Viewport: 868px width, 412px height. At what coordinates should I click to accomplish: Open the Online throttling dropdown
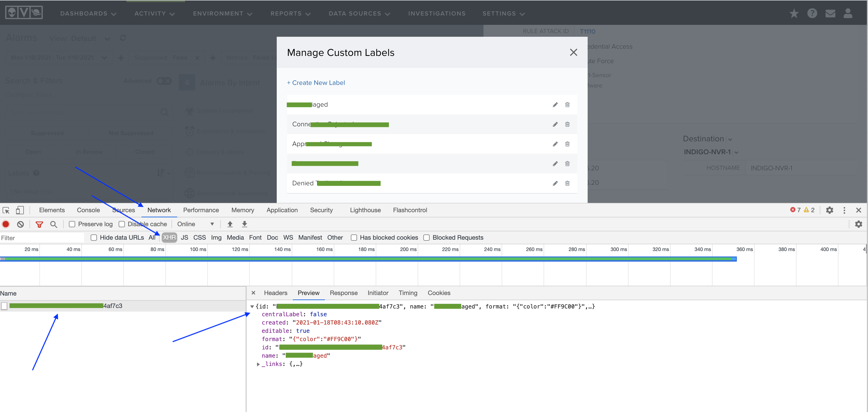[195, 225]
